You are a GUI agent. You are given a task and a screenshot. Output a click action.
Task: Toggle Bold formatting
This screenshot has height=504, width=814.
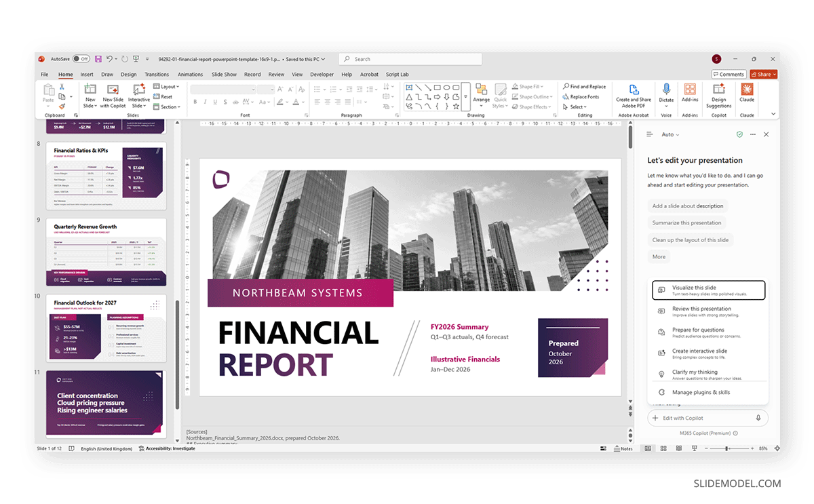click(x=195, y=102)
